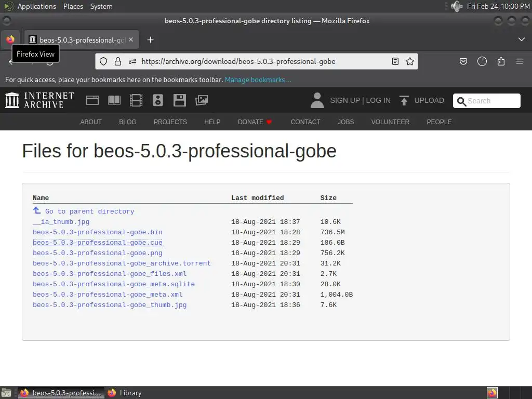
Task: Open the Places menu
Action: pos(73,6)
